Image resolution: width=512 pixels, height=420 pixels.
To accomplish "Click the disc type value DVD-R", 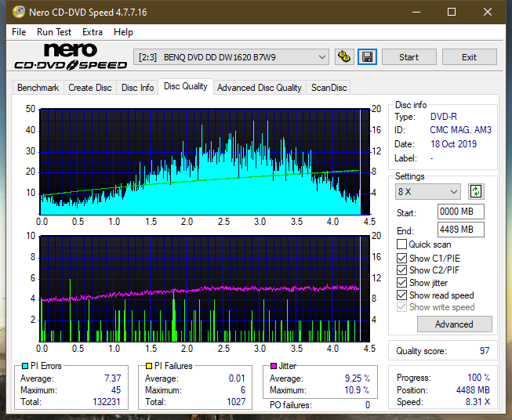I will 444,117.
